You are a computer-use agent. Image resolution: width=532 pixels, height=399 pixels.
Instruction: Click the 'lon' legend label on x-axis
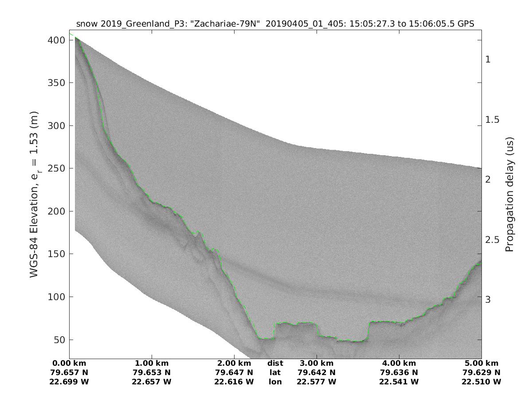pyautogui.click(x=275, y=382)
